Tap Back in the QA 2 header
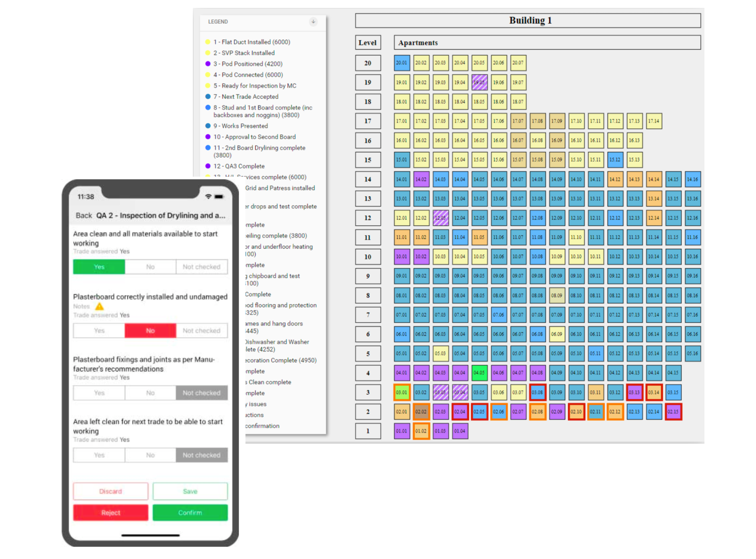 click(x=84, y=215)
